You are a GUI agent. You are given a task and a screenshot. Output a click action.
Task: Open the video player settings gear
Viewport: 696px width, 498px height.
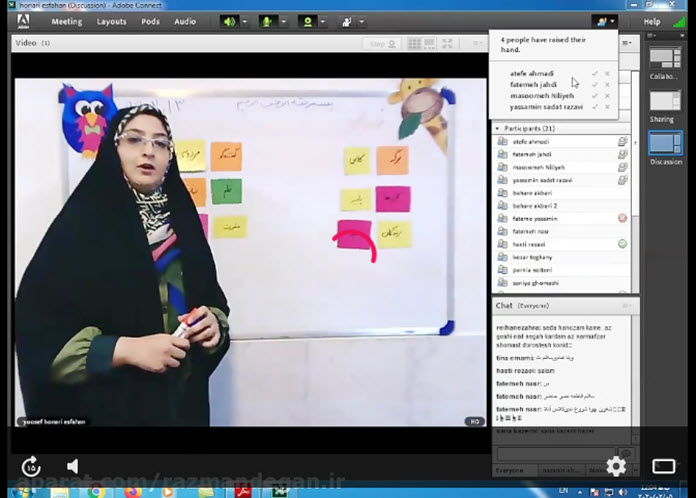pos(616,466)
